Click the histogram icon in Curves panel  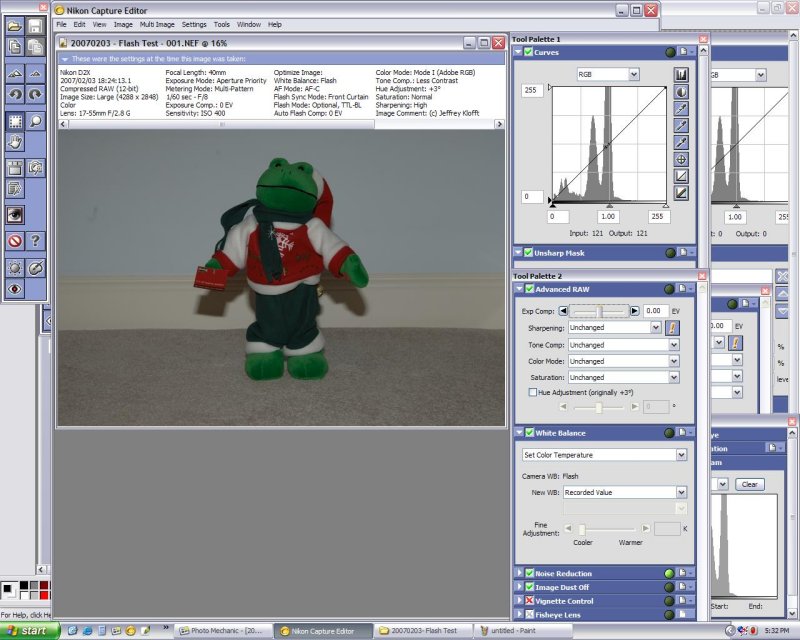[681, 75]
